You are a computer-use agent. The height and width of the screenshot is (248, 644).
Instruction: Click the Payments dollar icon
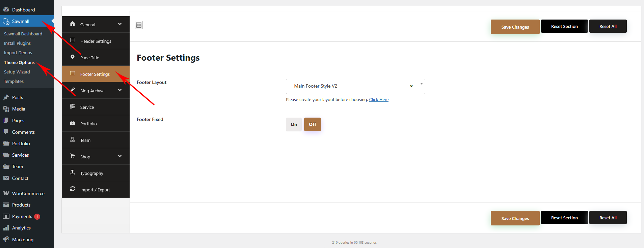(x=6, y=216)
